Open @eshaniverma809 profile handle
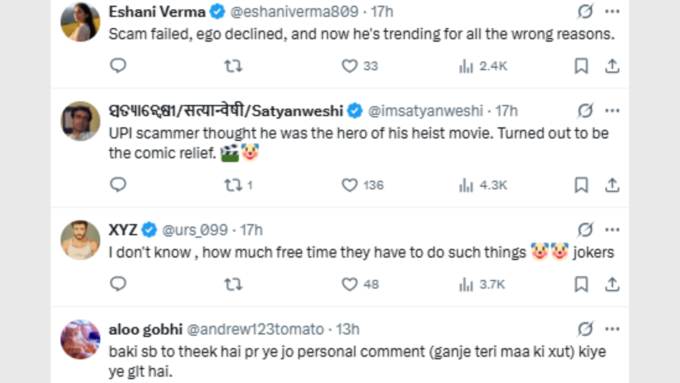 (x=294, y=12)
